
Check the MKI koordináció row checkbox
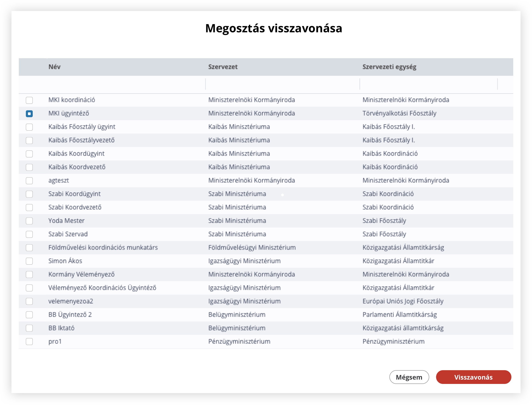(29, 100)
